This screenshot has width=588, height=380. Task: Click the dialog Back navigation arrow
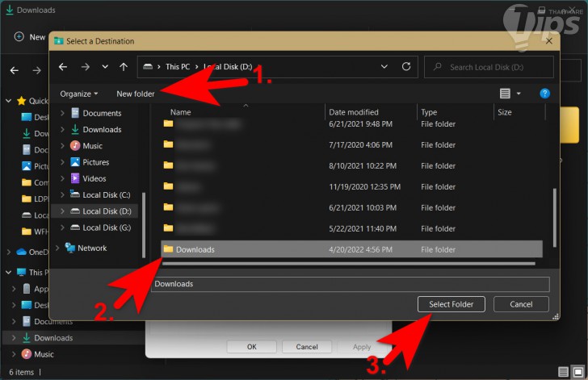63,67
